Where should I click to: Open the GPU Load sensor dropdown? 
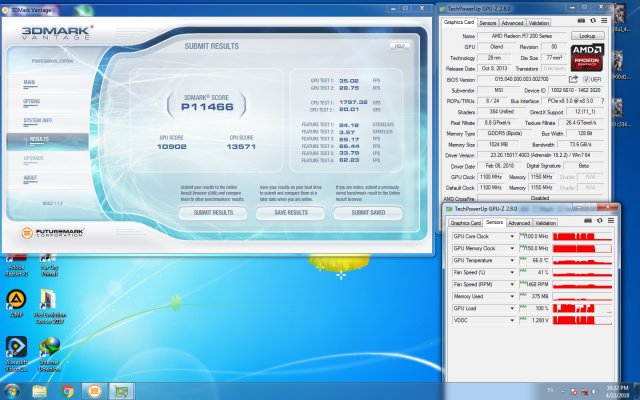514,310
